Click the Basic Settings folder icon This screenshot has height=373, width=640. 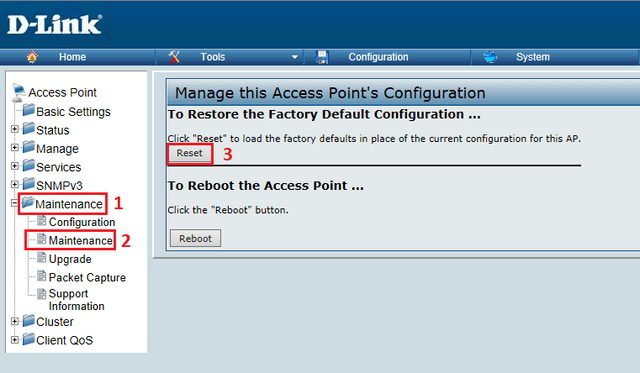coord(29,110)
